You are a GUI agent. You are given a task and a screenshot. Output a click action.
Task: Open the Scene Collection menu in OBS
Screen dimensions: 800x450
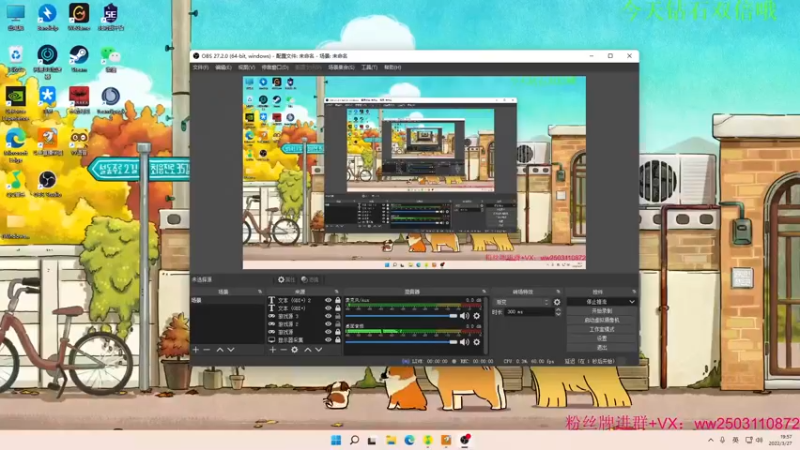341,67
